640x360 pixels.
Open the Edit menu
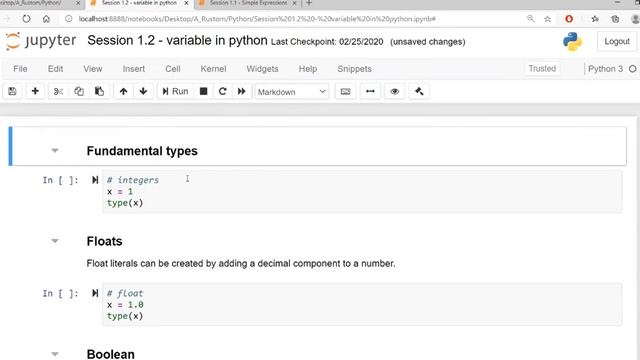point(56,69)
